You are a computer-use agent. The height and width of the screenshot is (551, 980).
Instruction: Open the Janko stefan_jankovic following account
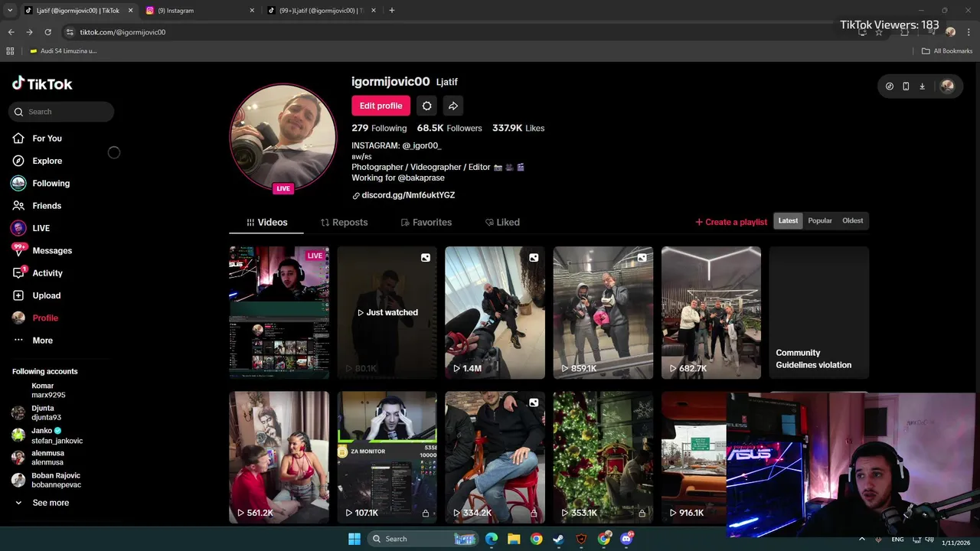[x=47, y=435]
